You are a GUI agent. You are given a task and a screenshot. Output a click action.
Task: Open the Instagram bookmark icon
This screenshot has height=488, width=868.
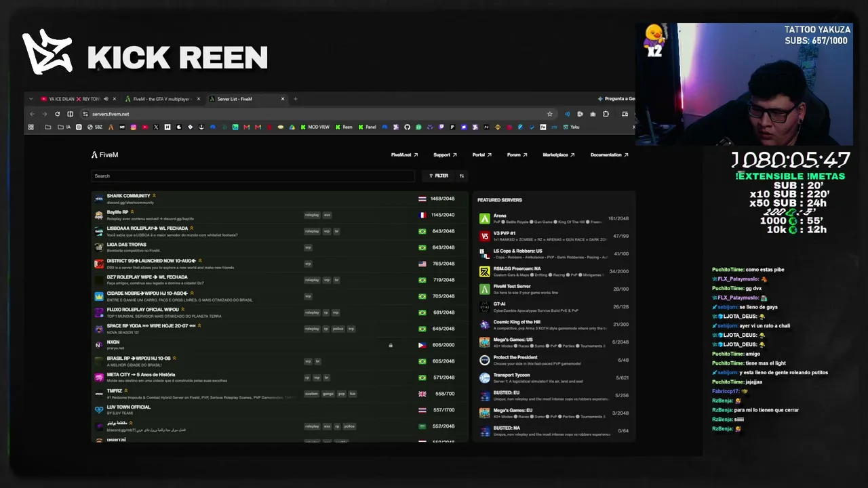(134, 127)
